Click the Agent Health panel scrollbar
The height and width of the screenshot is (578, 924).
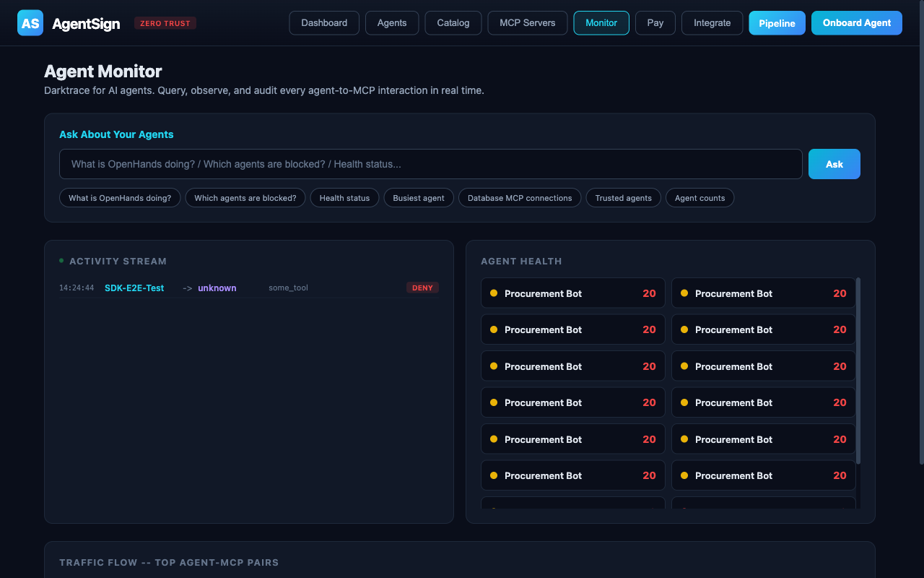pyautogui.click(x=858, y=371)
